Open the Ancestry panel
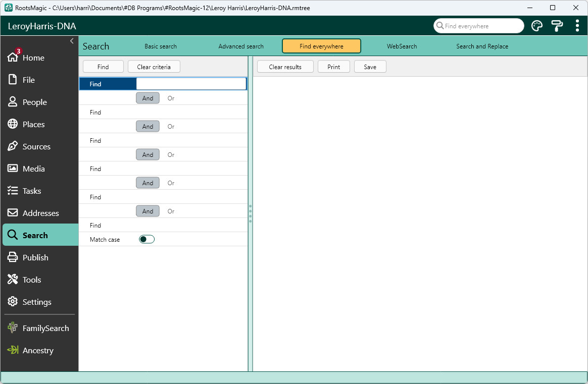Viewport: 588px width, 384px height. pyautogui.click(x=40, y=350)
